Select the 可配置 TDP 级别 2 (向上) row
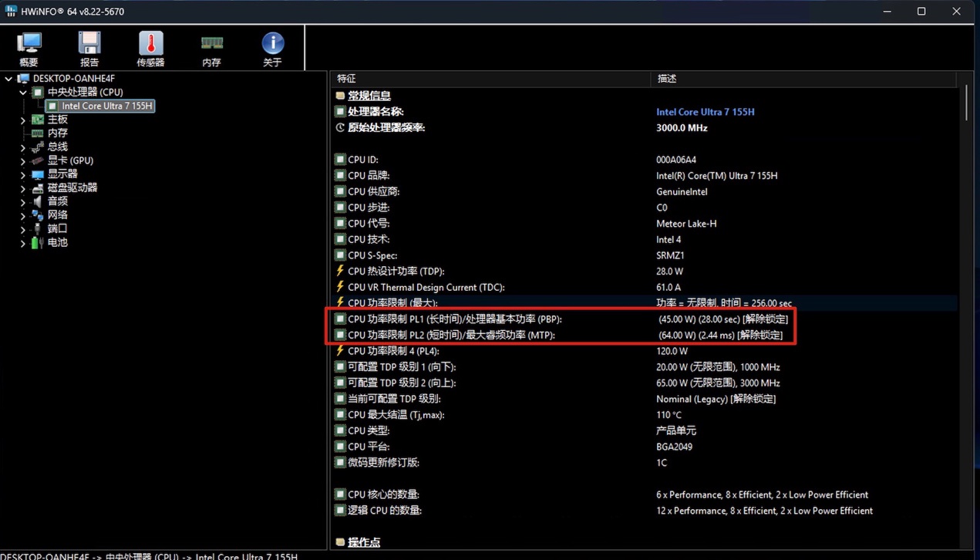The height and width of the screenshot is (560, 980). click(x=645, y=383)
